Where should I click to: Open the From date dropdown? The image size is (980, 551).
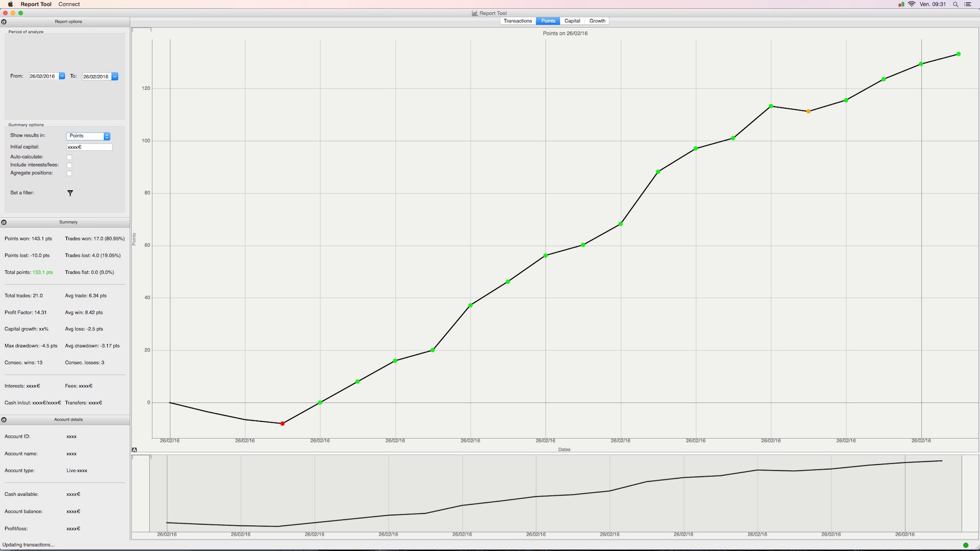[62, 77]
